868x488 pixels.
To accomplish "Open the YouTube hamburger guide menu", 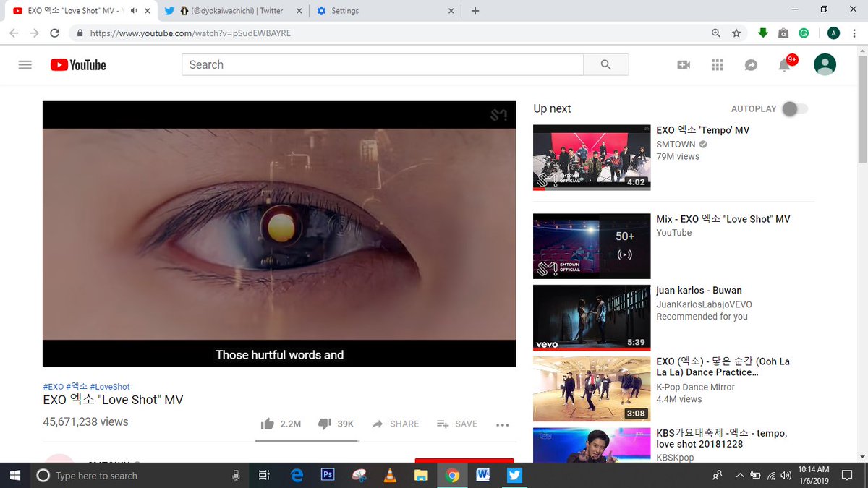I will pos(25,65).
